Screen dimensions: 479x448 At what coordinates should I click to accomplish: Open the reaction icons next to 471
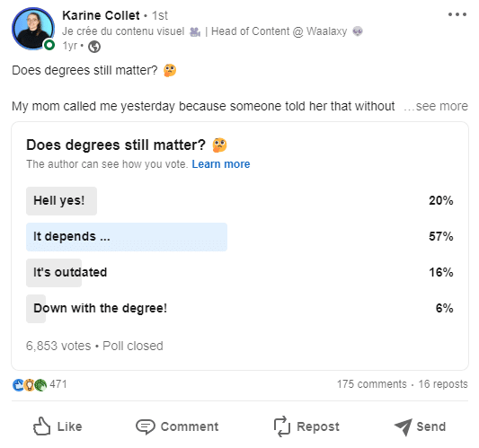click(x=30, y=384)
